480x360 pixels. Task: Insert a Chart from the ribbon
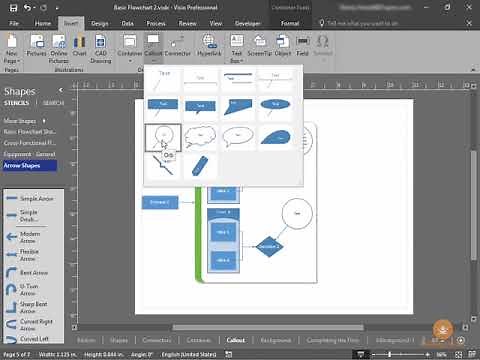79,45
